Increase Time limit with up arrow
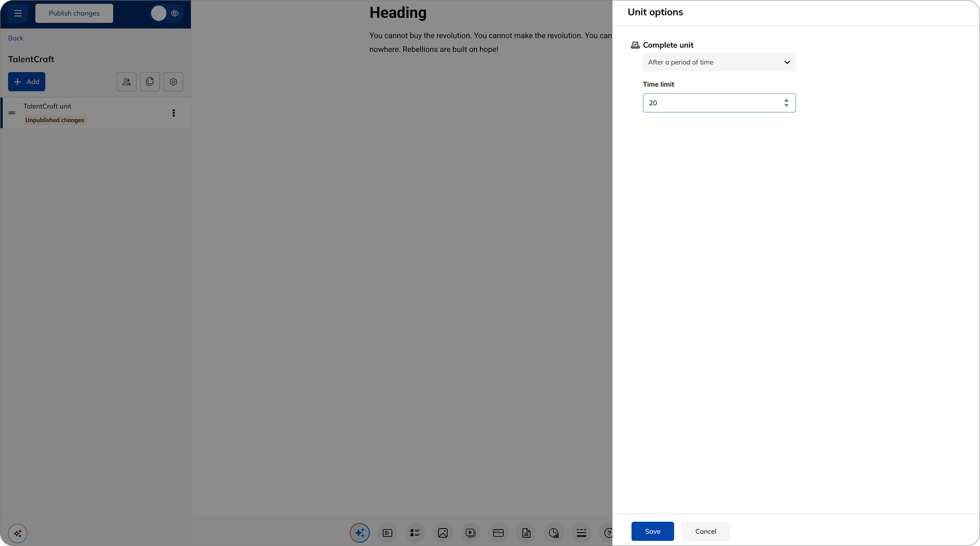The width and height of the screenshot is (980, 546). (x=786, y=100)
